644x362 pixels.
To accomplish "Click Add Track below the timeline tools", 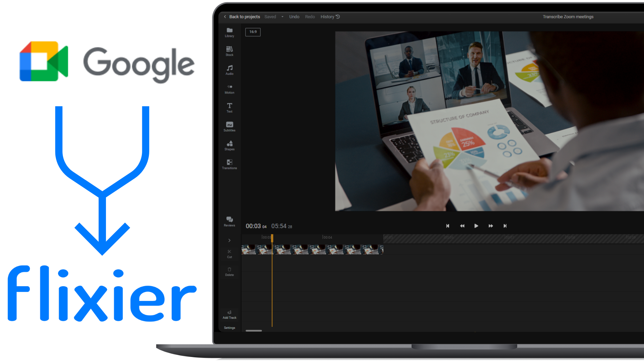I will [x=229, y=314].
